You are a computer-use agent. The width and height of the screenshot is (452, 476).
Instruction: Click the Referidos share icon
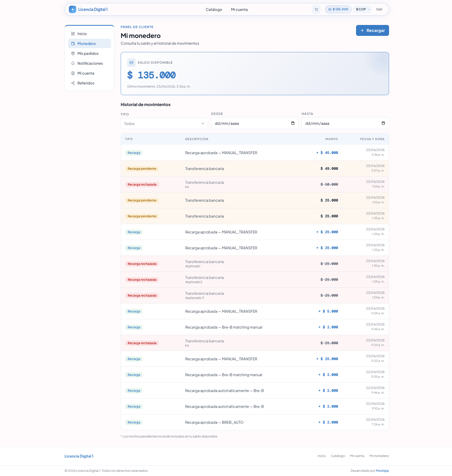point(73,83)
